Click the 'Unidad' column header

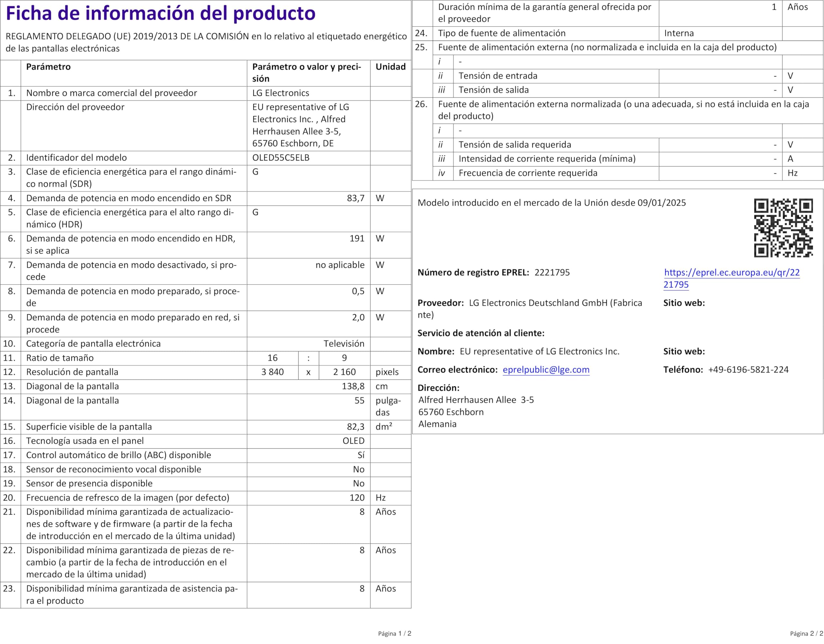pos(390,67)
